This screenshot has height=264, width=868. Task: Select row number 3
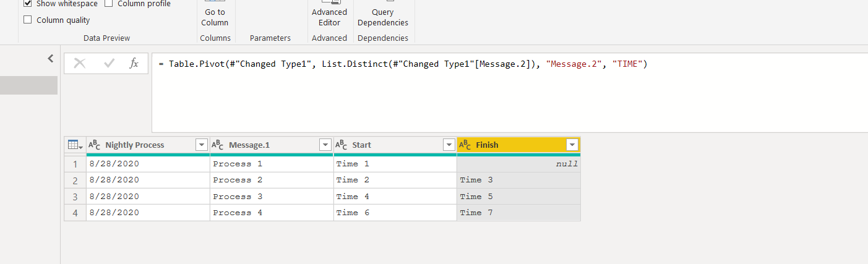point(75,197)
